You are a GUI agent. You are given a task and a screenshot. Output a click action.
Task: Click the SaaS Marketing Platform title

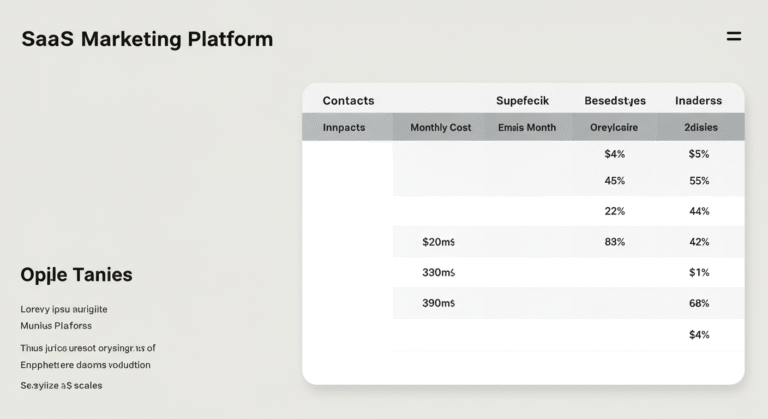(146, 40)
